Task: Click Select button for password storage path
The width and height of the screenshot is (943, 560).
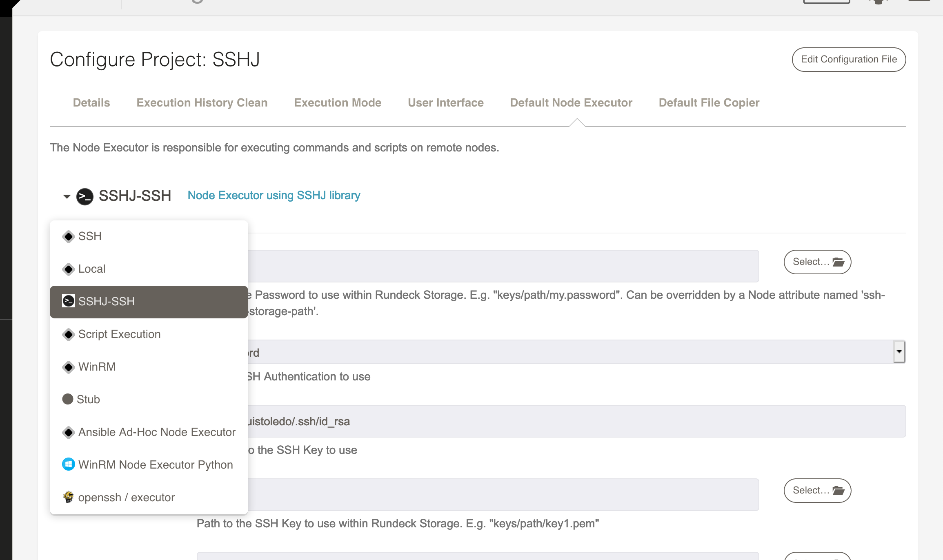Action: click(x=817, y=262)
